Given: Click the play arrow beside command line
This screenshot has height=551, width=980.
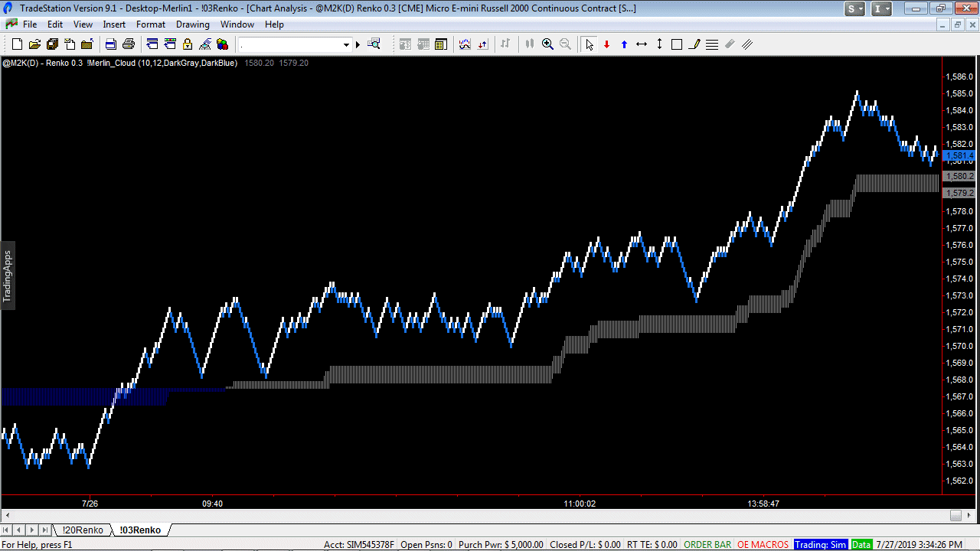Looking at the screenshot, I should [358, 45].
